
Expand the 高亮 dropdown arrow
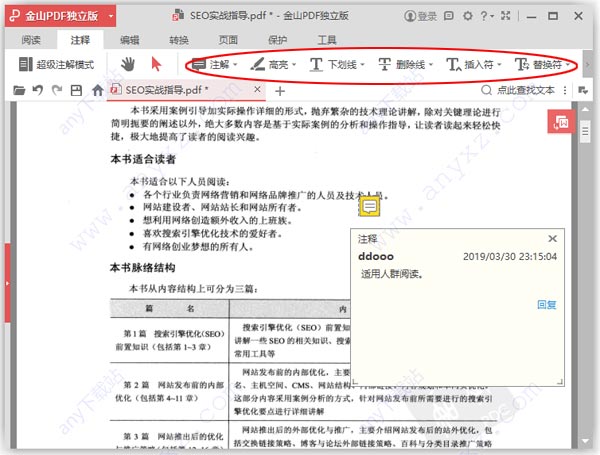(x=294, y=64)
